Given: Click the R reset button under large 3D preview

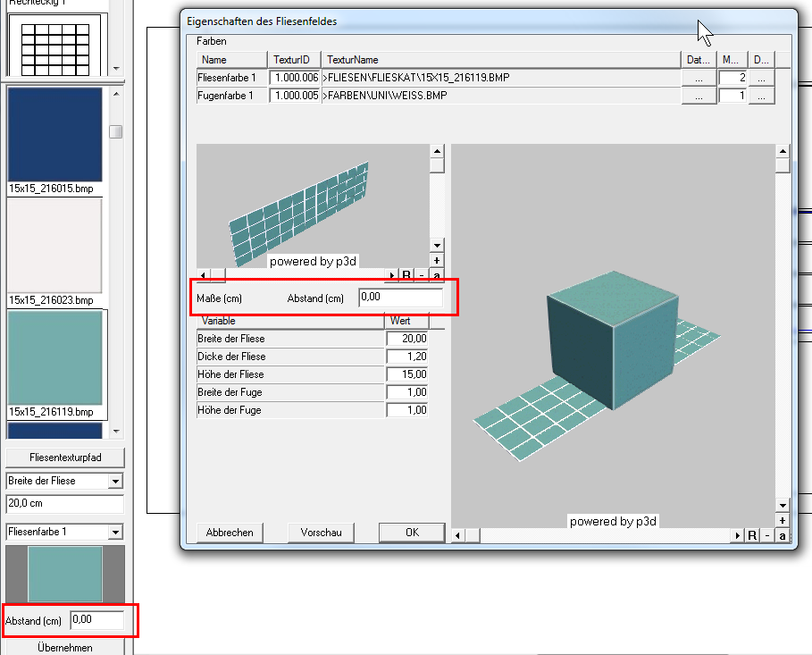Looking at the screenshot, I should coord(752,535).
